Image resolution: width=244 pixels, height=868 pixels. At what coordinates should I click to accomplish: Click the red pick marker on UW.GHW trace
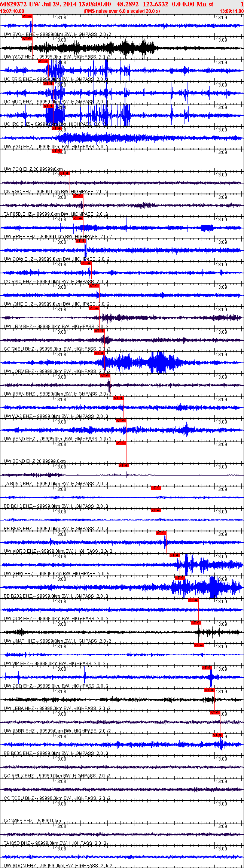pos(175,555)
